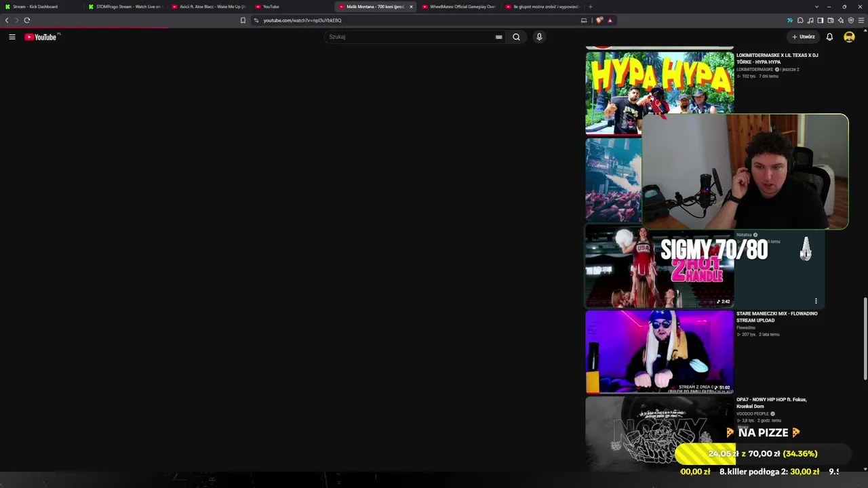Click the cast/screen icon in address bar
Image resolution: width=868 pixels, height=488 pixels.
point(584,20)
